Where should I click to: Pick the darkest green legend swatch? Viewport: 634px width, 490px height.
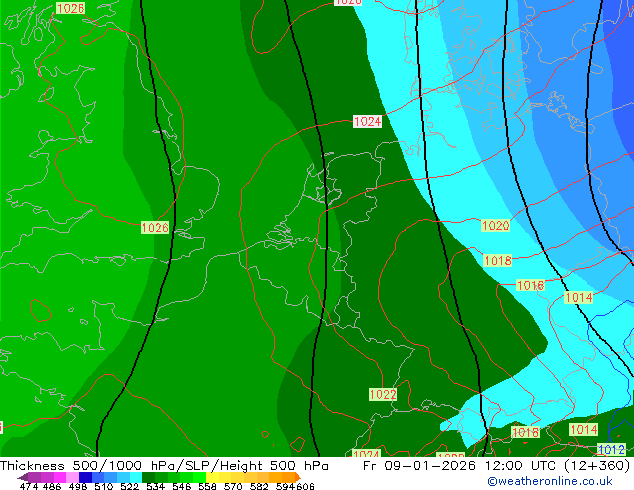tap(148, 477)
